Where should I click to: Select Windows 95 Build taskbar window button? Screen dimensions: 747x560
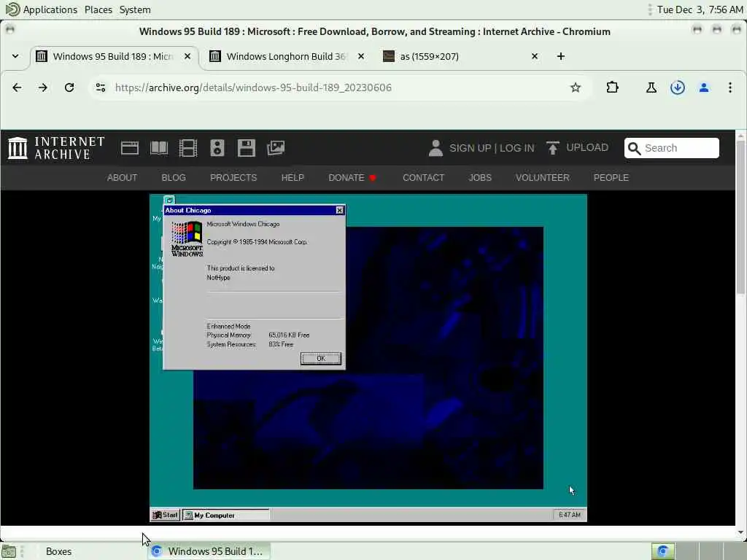208,551
